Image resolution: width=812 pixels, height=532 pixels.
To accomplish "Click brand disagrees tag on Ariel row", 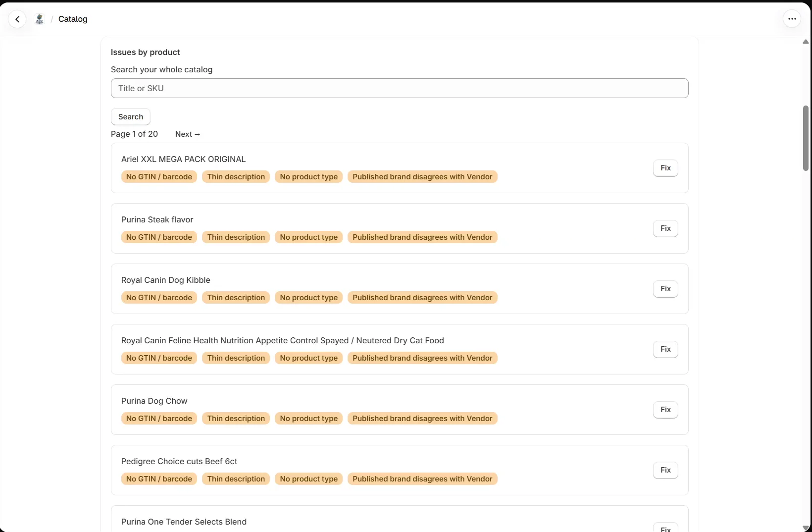I will [422, 177].
